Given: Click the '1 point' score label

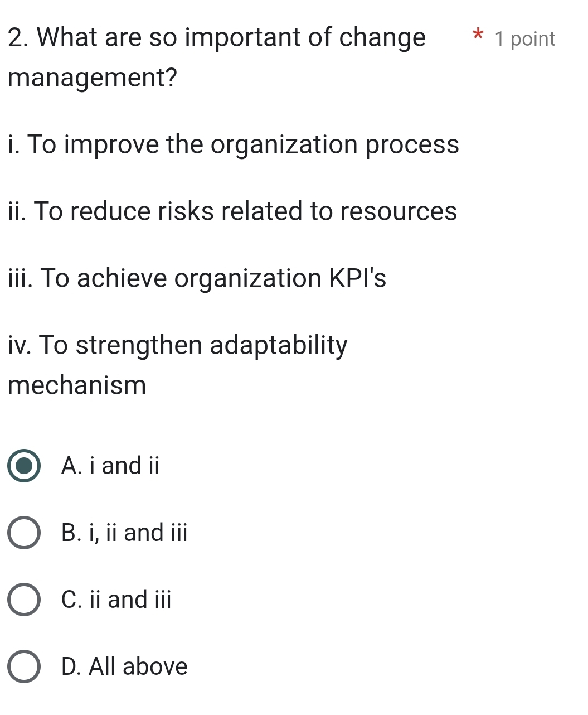Looking at the screenshot, I should [x=524, y=39].
